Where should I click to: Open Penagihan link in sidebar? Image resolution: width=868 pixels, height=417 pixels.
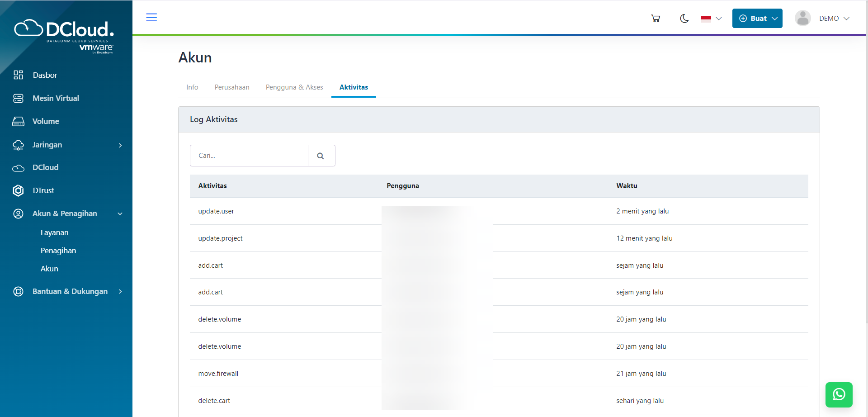[x=58, y=251]
